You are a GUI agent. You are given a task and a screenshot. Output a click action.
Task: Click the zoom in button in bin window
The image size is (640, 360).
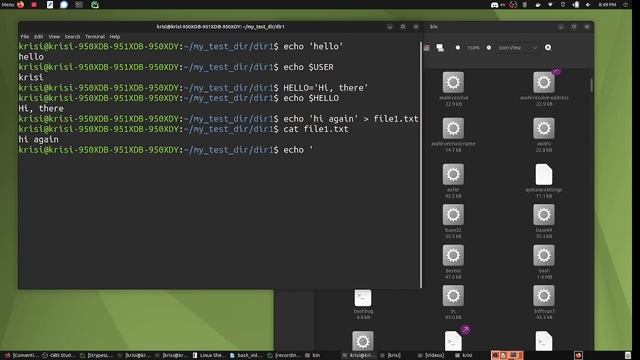point(489,48)
